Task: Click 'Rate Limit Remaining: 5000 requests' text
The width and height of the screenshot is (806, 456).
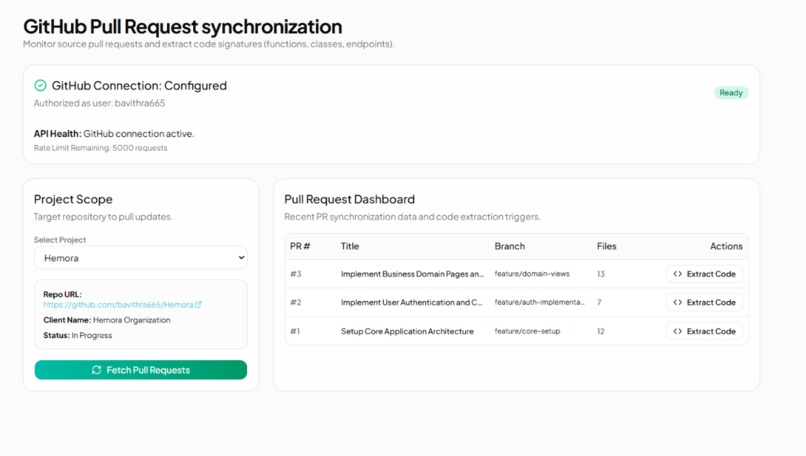Action: [x=101, y=148]
